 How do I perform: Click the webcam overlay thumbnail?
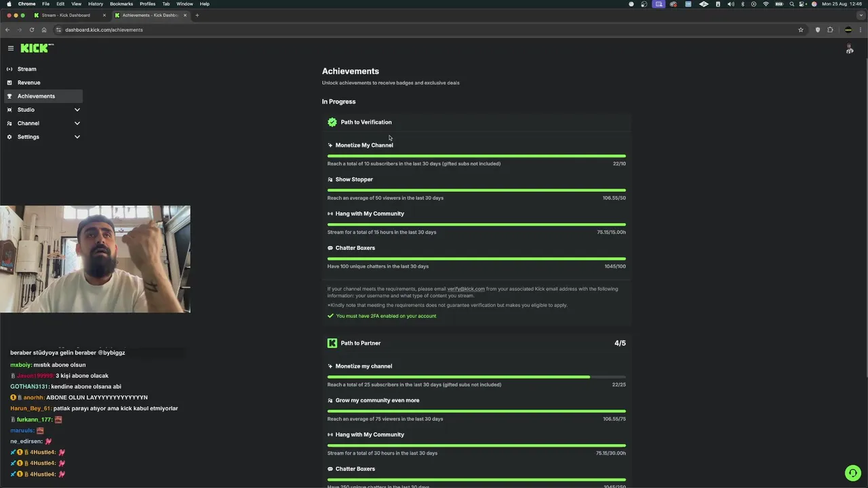(95, 259)
